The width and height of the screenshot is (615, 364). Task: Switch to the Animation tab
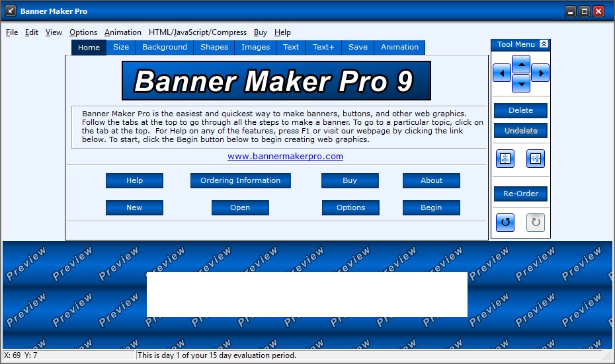[x=399, y=47]
